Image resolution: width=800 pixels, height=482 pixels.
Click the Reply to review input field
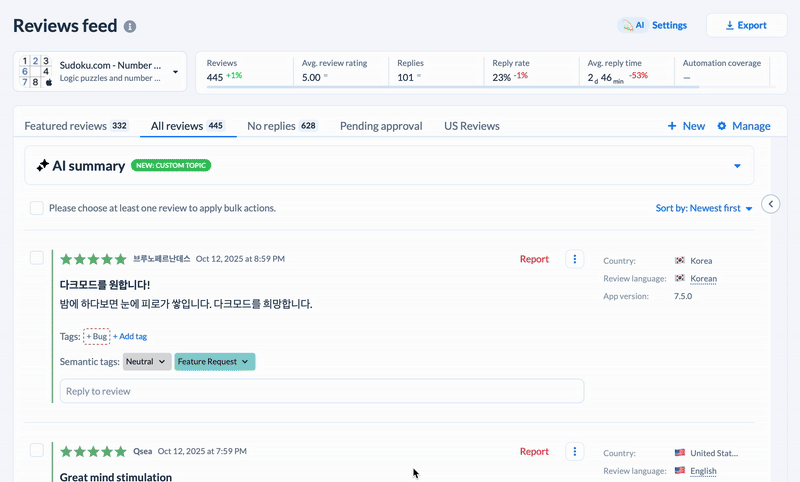(321, 391)
